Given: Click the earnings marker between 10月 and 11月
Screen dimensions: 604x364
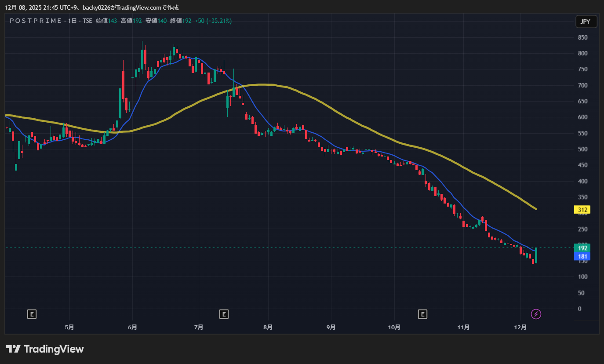Looking at the screenshot, I should pos(422,314).
